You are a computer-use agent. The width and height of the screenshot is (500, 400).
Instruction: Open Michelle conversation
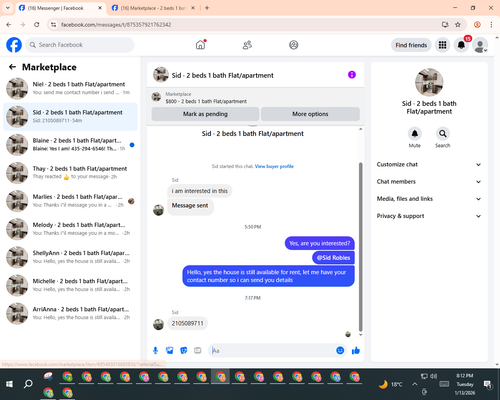click(70, 285)
